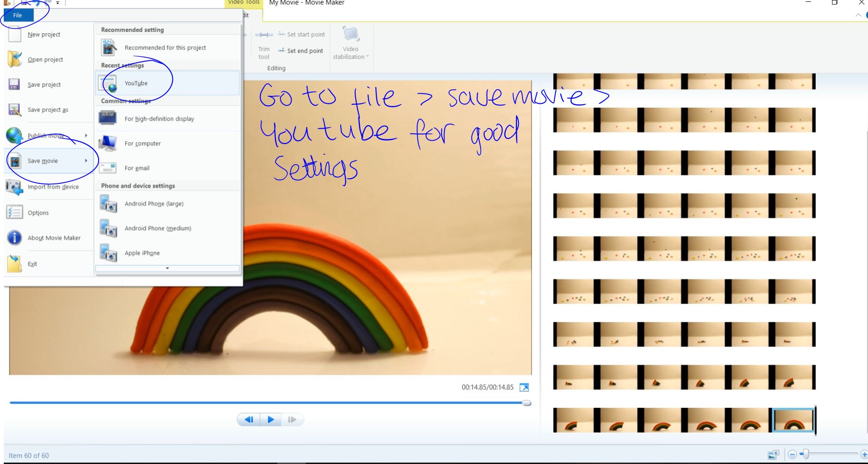Choose the For email setting
This screenshot has width=868, height=464.
167,168
